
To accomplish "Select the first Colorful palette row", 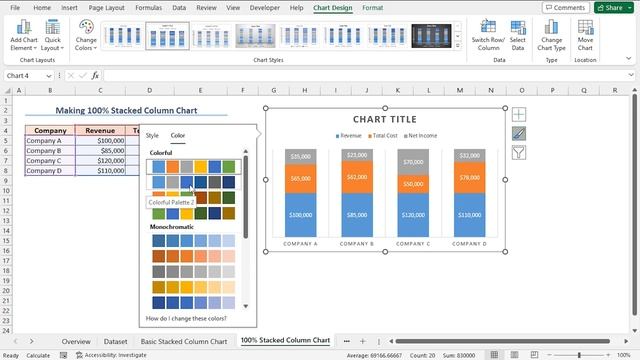I will (x=193, y=167).
